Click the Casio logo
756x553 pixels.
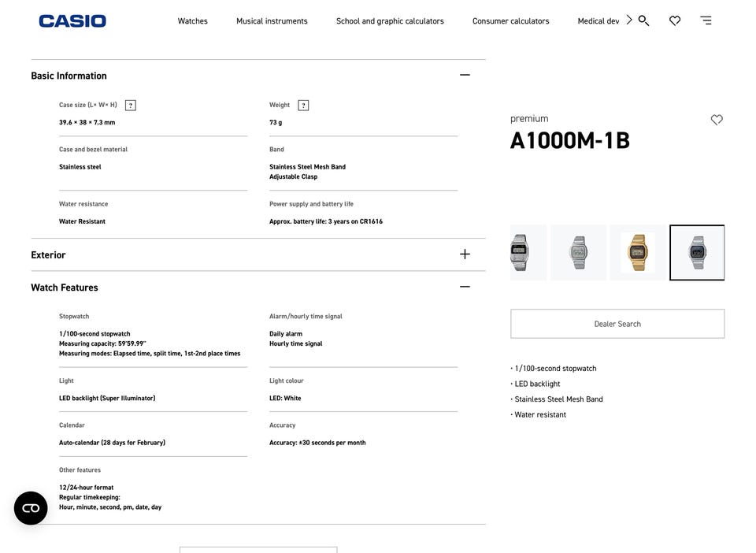pyautogui.click(x=72, y=21)
